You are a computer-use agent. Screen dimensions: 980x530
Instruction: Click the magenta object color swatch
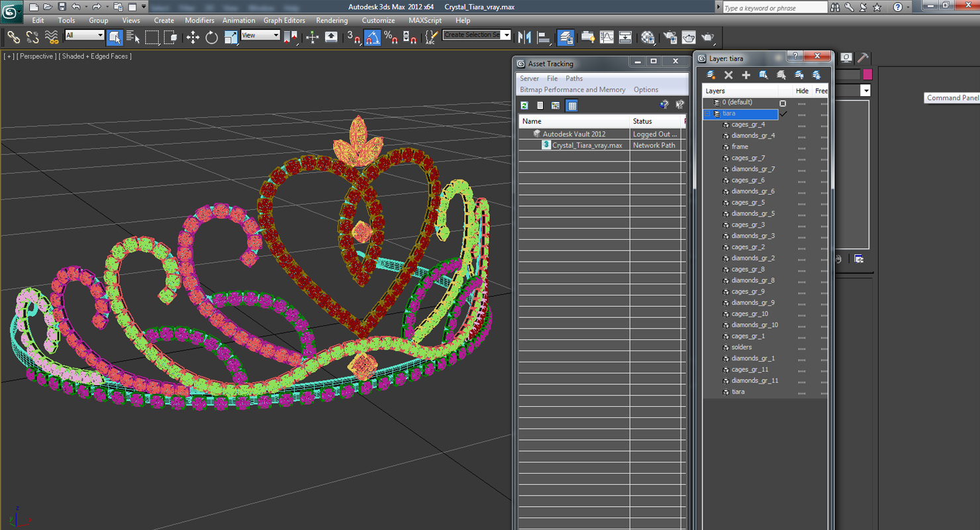pyautogui.click(x=867, y=74)
